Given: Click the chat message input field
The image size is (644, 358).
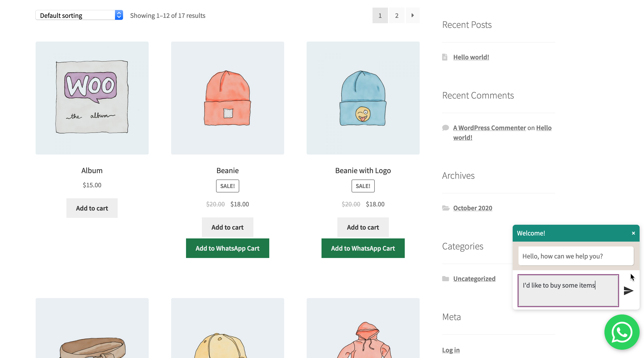Looking at the screenshot, I should (568, 291).
